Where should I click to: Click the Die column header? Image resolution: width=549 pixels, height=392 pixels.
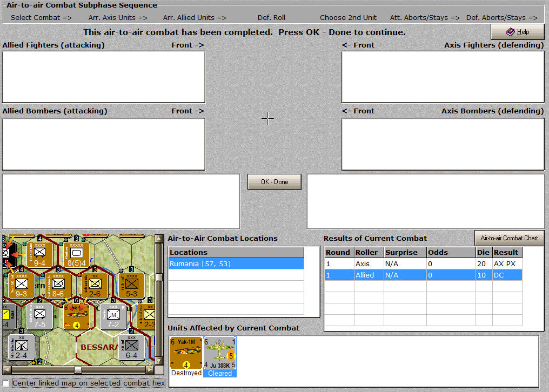point(484,252)
